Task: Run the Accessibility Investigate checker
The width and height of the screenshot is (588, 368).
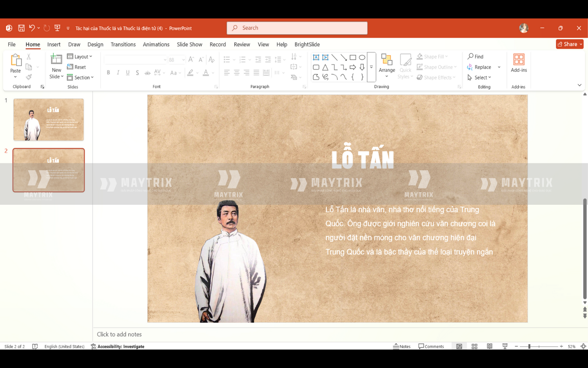Action: click(118, 346)
